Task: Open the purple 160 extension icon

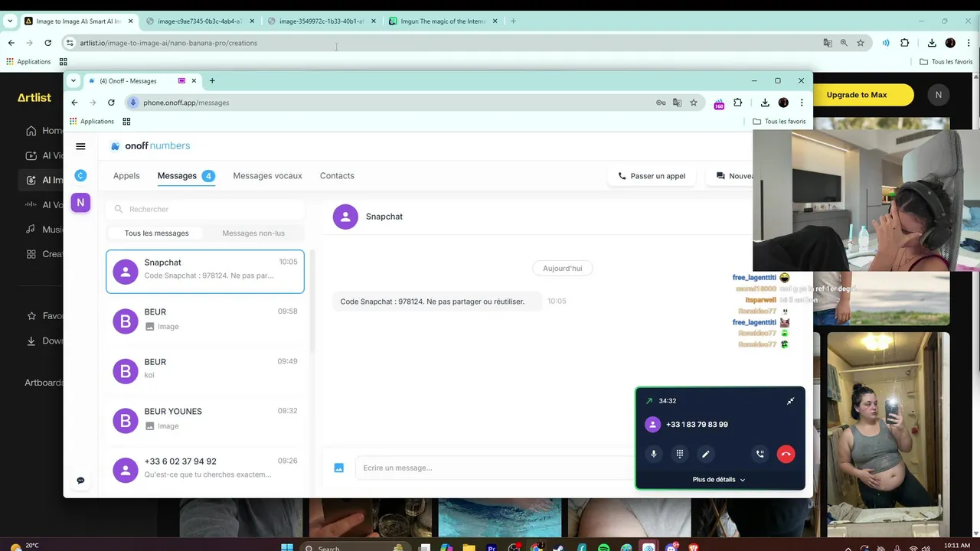Action: point(719,103)
